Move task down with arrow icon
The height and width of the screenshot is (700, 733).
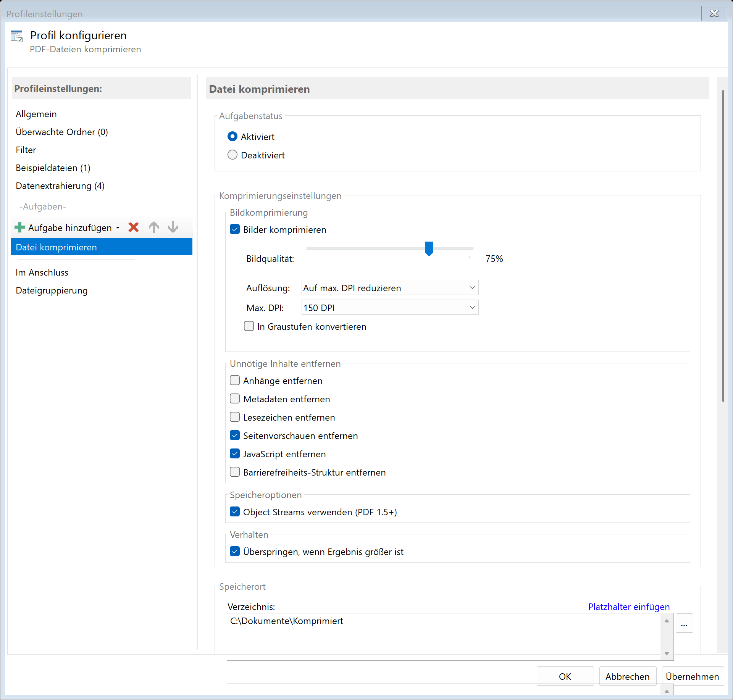(x=173, y=227)
